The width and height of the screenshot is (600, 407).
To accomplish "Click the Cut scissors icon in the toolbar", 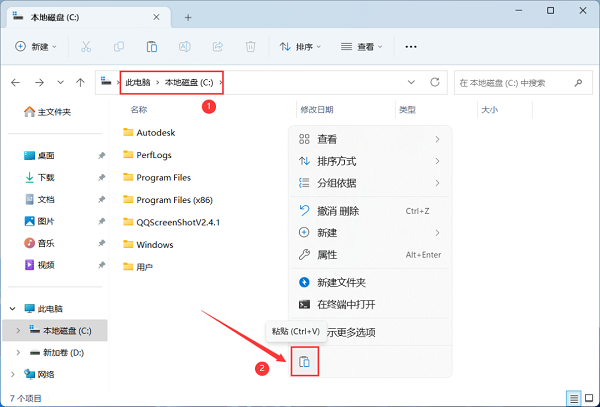I will pos(86,47).
